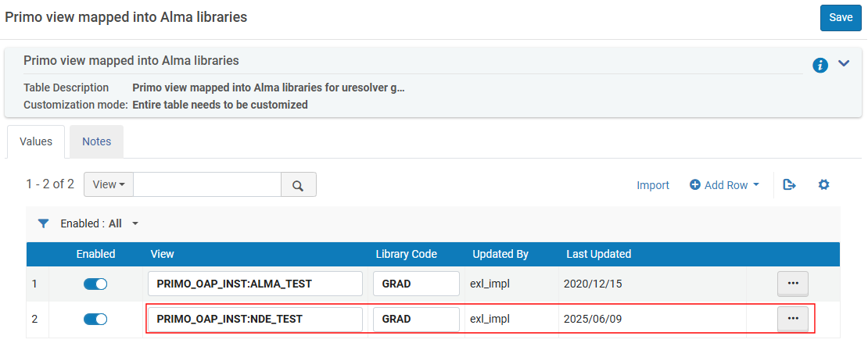
Task: Click the table search text field
Action: pos(207,185)
